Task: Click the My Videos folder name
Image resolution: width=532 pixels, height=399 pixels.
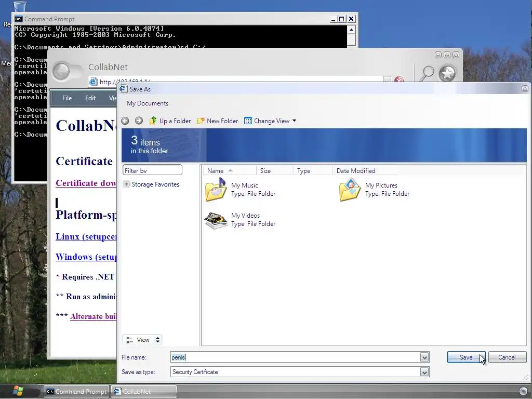Action: 245,216
